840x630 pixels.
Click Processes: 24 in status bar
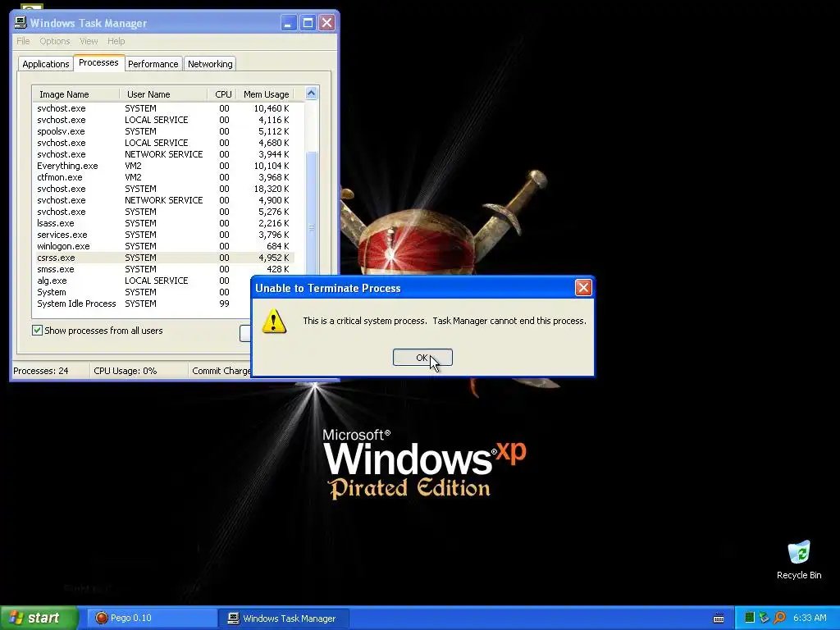pyautogui.click(x=41, y=371)
